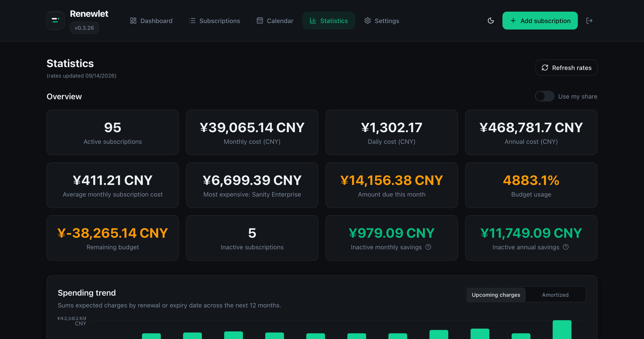Click the tallest bar in spending chart
The width and height of the screenshot is (644, 339).
(562, 330)
